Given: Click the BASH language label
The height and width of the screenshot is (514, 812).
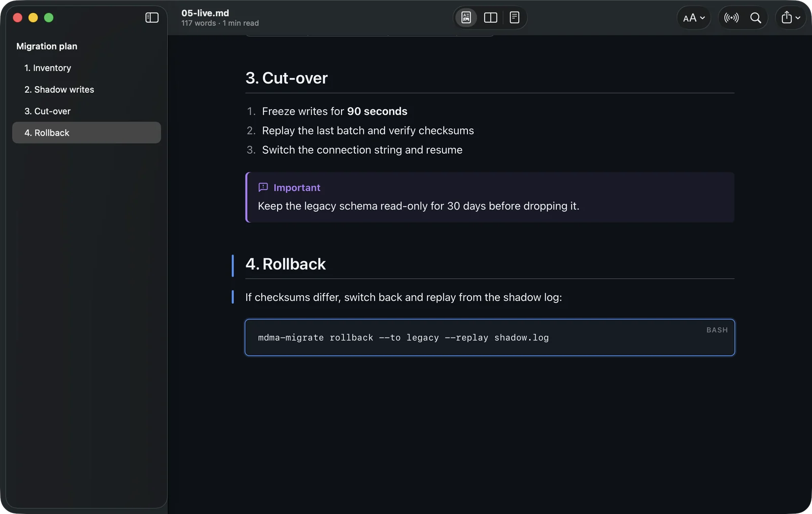Looking at the screenshot, I should point(717,330).
